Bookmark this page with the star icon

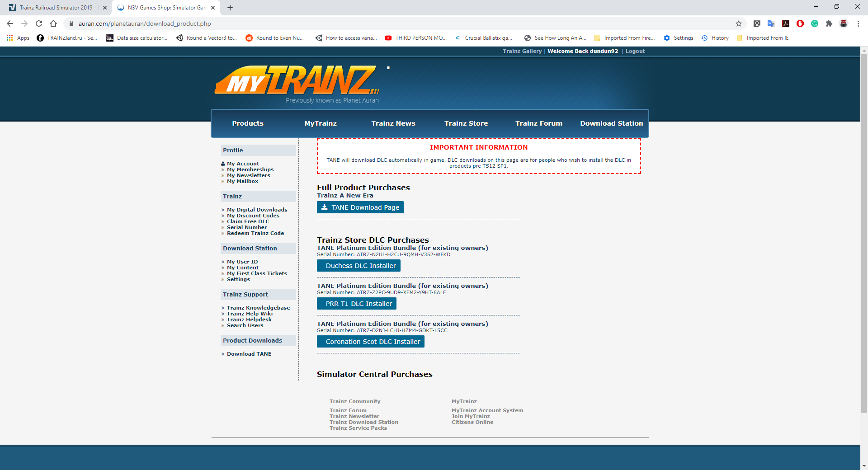tap(739, 23)
